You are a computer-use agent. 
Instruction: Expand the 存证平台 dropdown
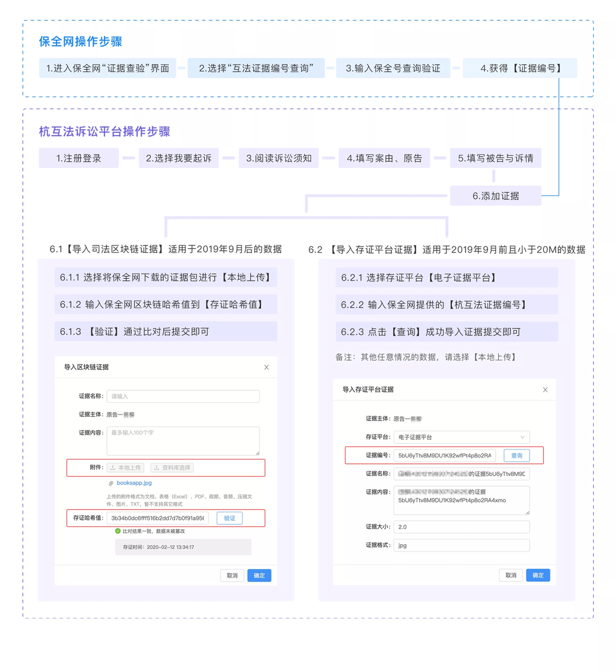point(461,437)
